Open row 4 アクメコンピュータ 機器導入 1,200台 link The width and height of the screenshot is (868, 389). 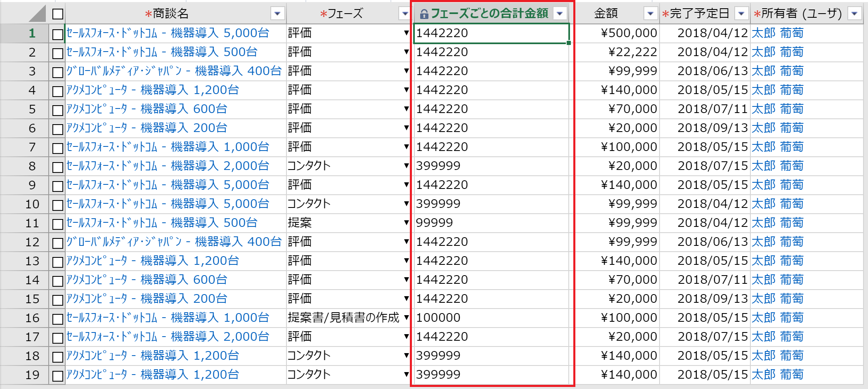[153, 90]
